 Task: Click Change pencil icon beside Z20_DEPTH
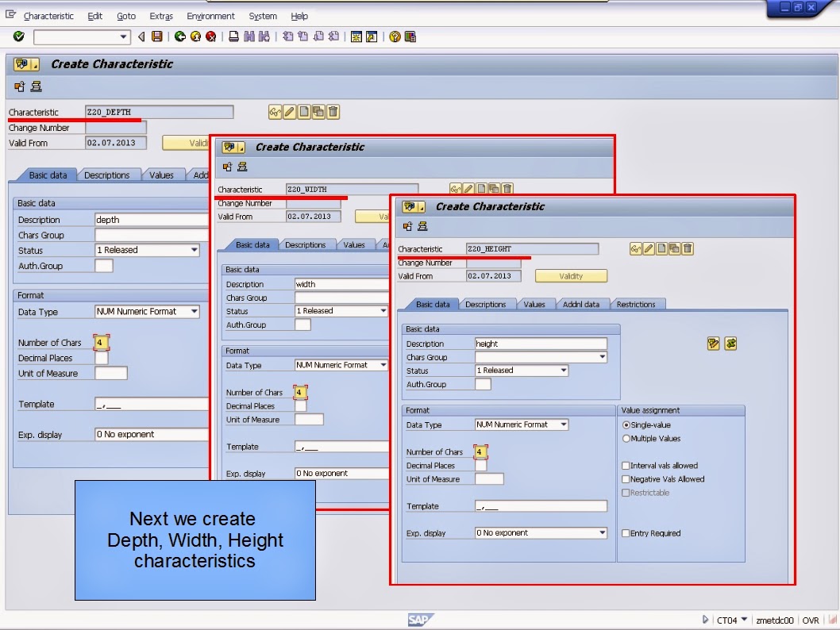(x=289, y=112)
